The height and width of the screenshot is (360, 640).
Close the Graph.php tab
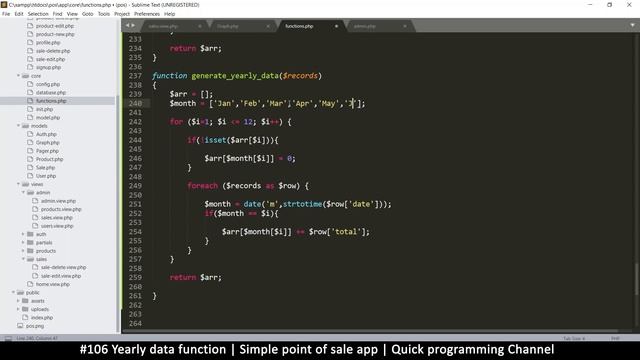point(268,26)
